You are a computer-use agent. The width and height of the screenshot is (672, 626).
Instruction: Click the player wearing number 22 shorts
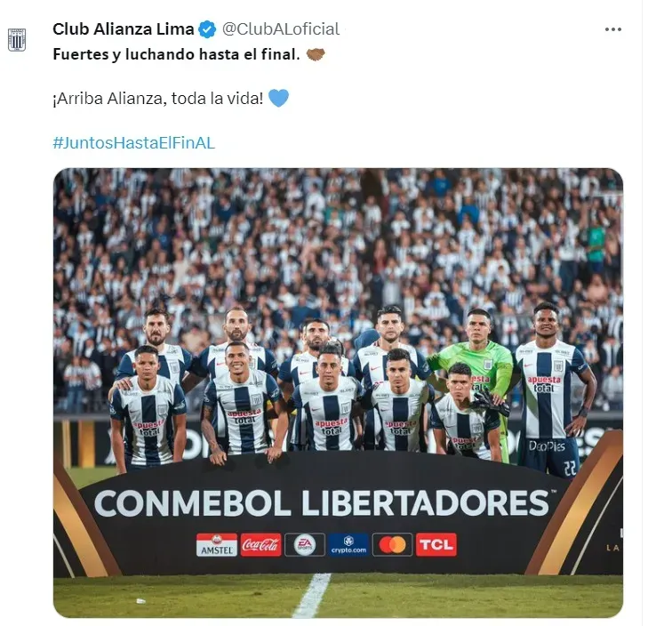click(551, 390)
